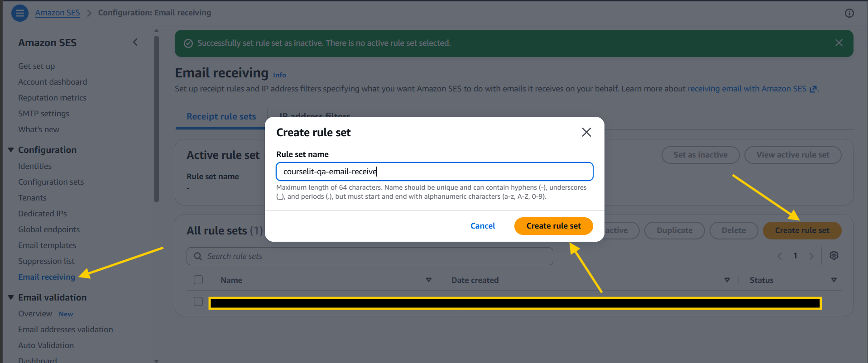Open the hamburger navigation menu
Viewport: 868px width, 363px height.
pos(19,13)
